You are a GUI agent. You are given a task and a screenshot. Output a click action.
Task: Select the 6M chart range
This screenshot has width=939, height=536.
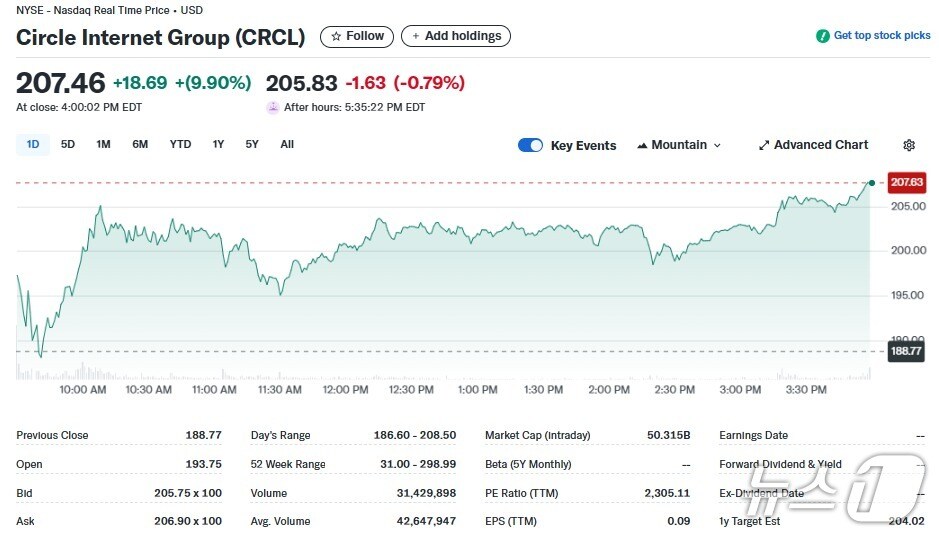(140, 144)
